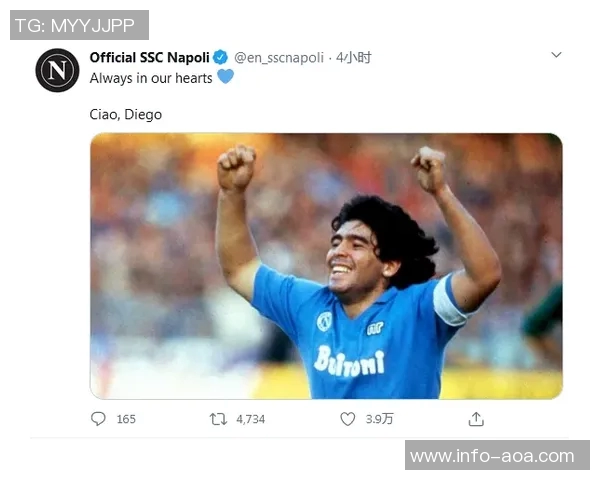This screenshot has width=600, height=480.
Task: Click the TG: MYYJJPP watermark label
Action: tap(79, 25)
